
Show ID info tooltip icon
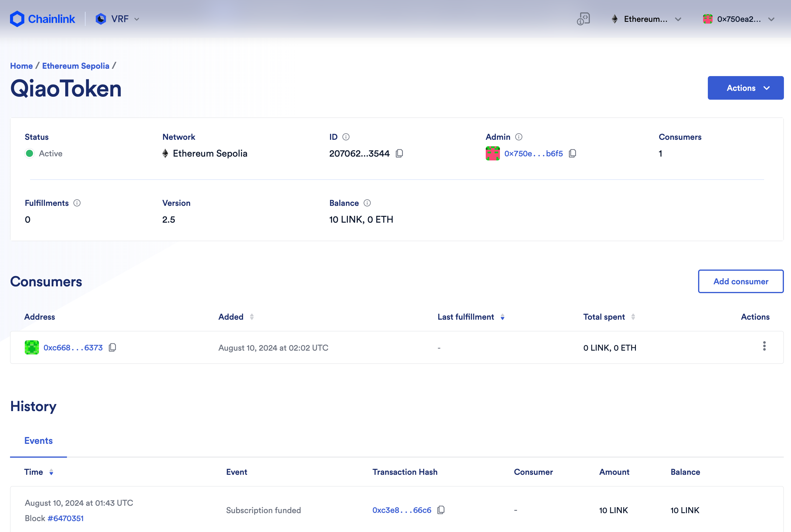(x=346, y=137)
